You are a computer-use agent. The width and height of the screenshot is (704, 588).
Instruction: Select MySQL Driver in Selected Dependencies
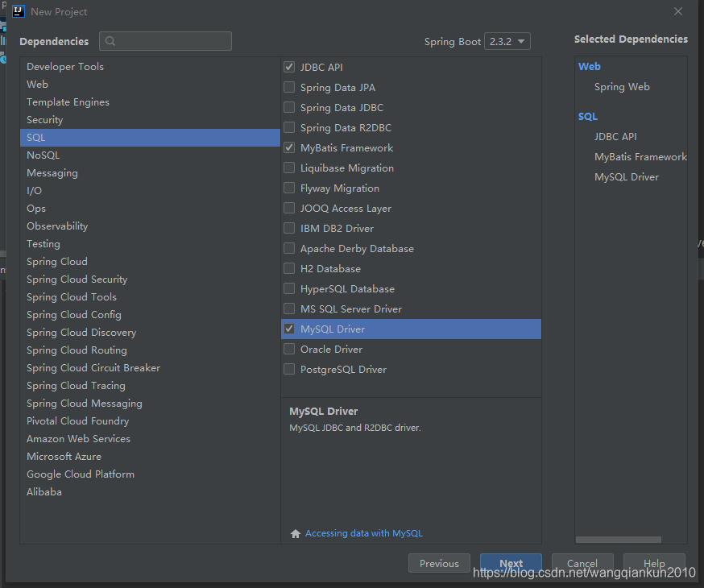coord(627,177)
